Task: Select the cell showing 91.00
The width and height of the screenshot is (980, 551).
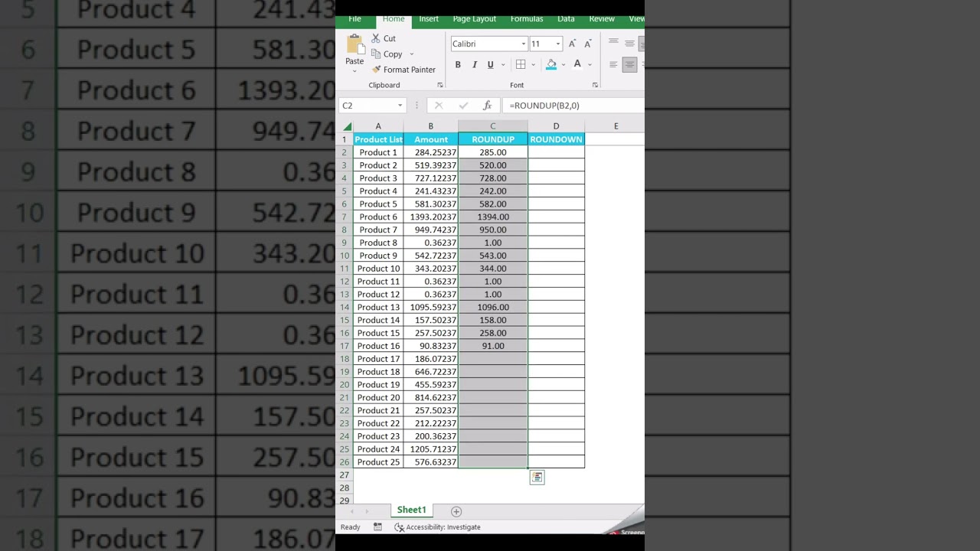Action: tap(493, 346)
